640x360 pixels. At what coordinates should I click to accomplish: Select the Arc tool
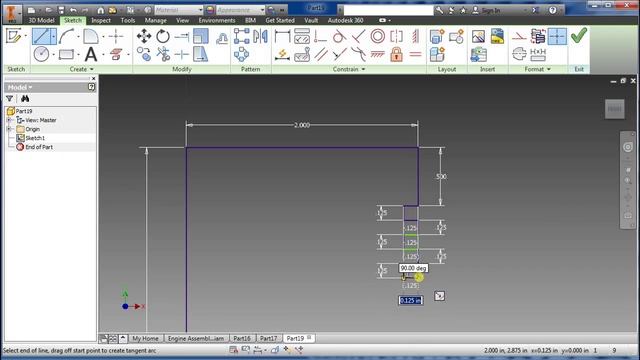(x=66, y=36)
